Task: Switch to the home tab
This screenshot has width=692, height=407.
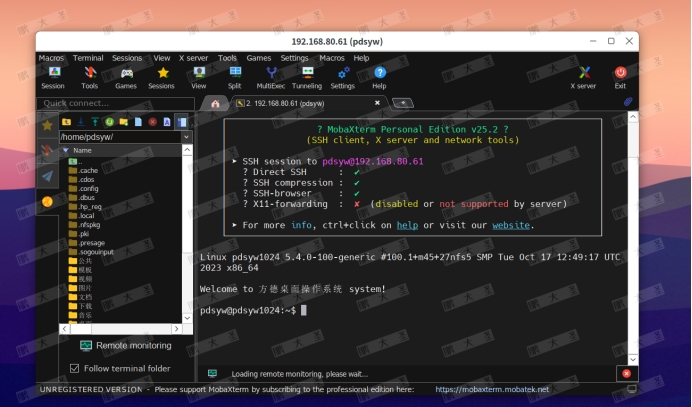Action: tap(215, 103)
